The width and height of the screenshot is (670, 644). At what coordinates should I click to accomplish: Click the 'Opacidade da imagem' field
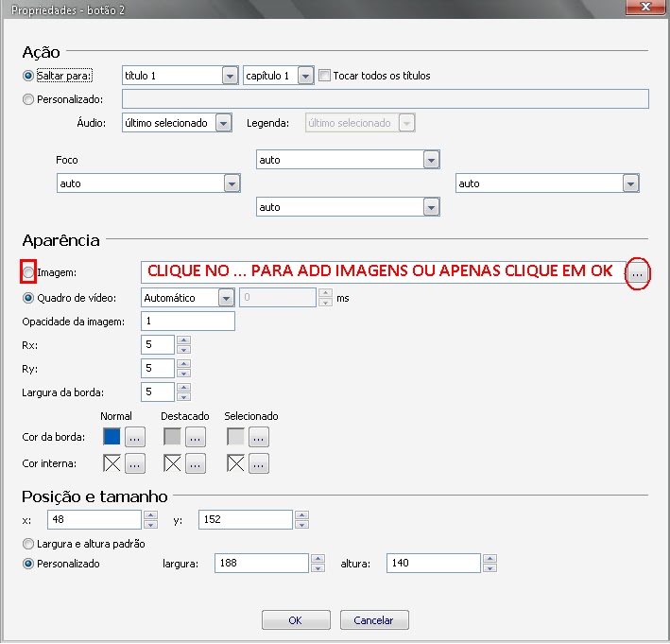click(188, 321)
